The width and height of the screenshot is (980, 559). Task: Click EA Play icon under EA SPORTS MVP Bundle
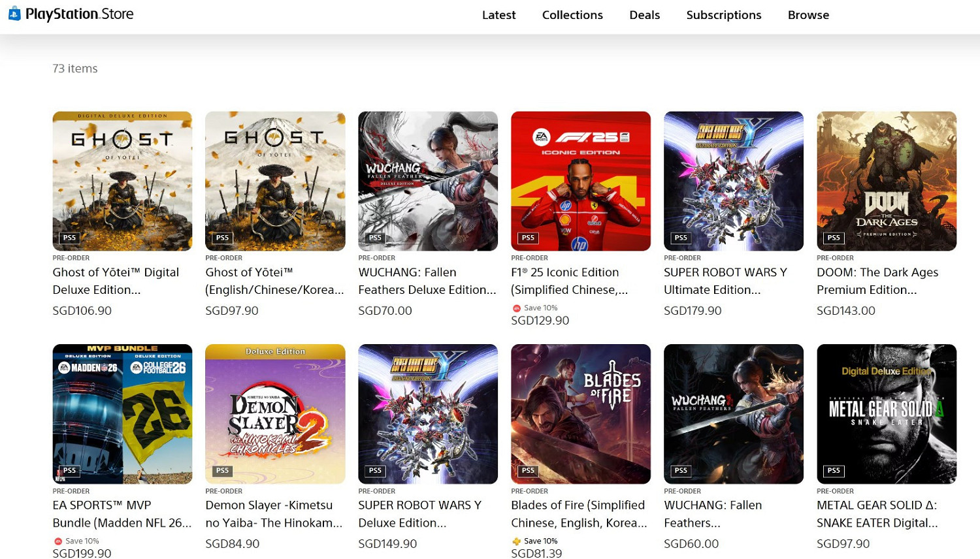(x=58, y=541)
